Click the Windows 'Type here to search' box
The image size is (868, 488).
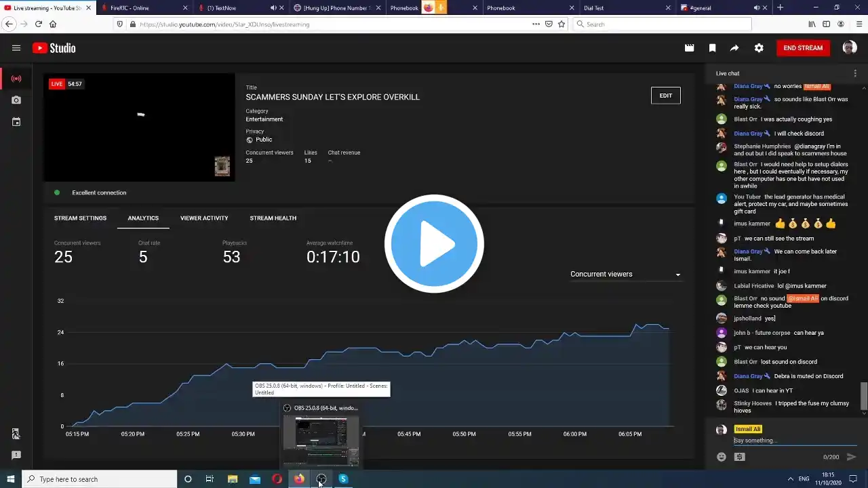(100, 479)
